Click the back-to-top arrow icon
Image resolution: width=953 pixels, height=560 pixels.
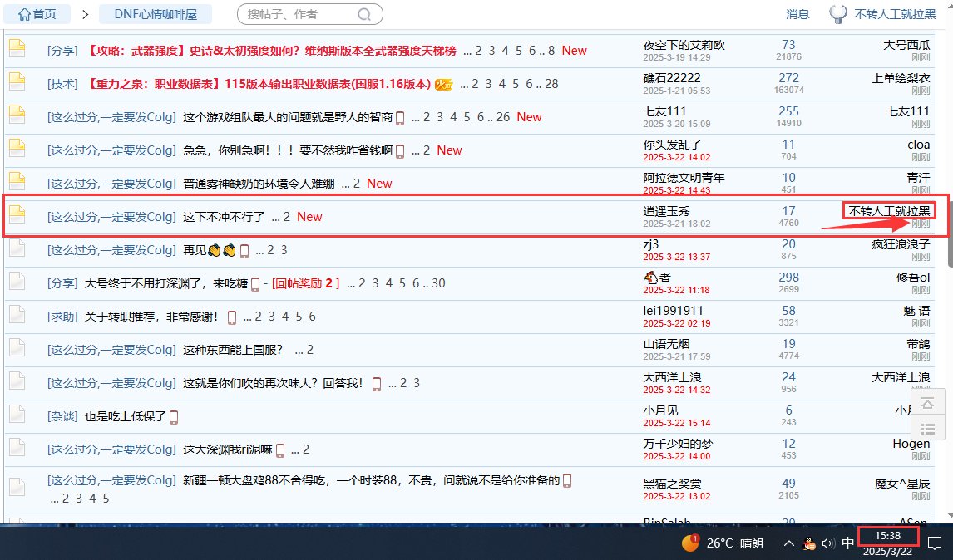[x=929, y=403]
